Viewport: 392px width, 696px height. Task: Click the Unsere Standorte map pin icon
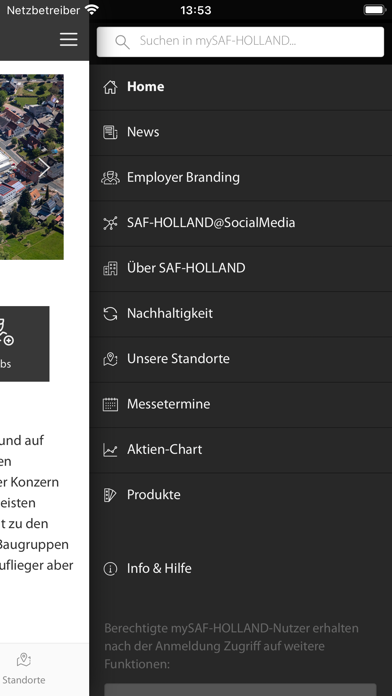pos(110,359)
